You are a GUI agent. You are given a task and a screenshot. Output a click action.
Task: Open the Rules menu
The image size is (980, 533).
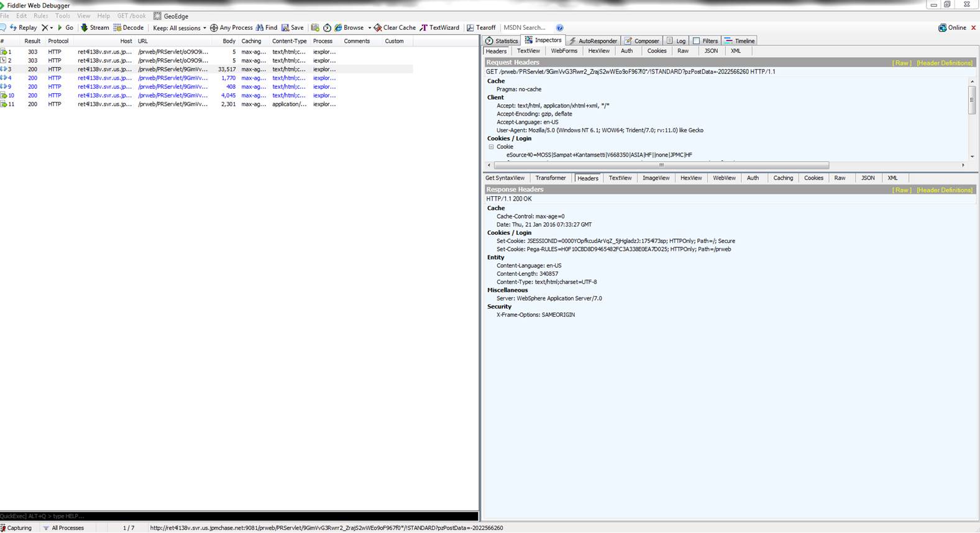point(41,16)
